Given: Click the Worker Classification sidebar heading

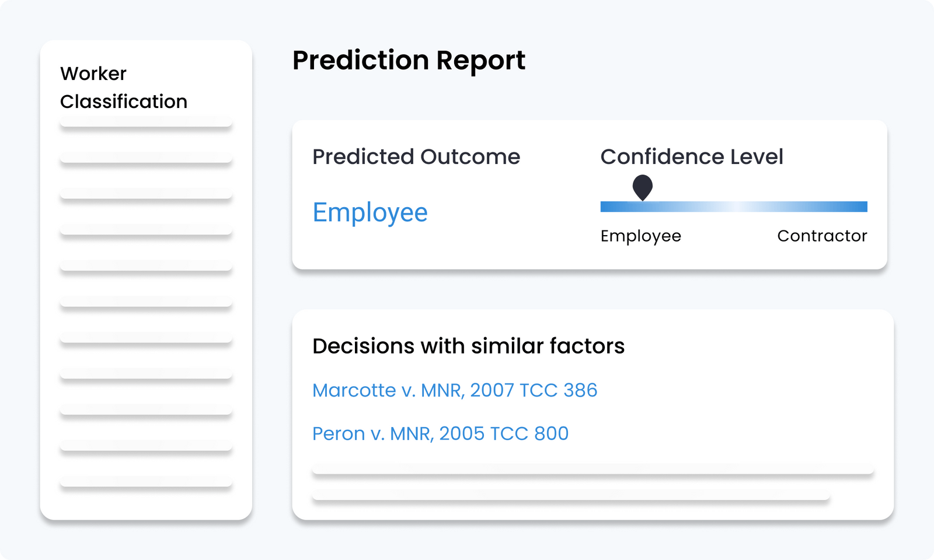Looking at the screenshot, I should click(x=123, y=87).
